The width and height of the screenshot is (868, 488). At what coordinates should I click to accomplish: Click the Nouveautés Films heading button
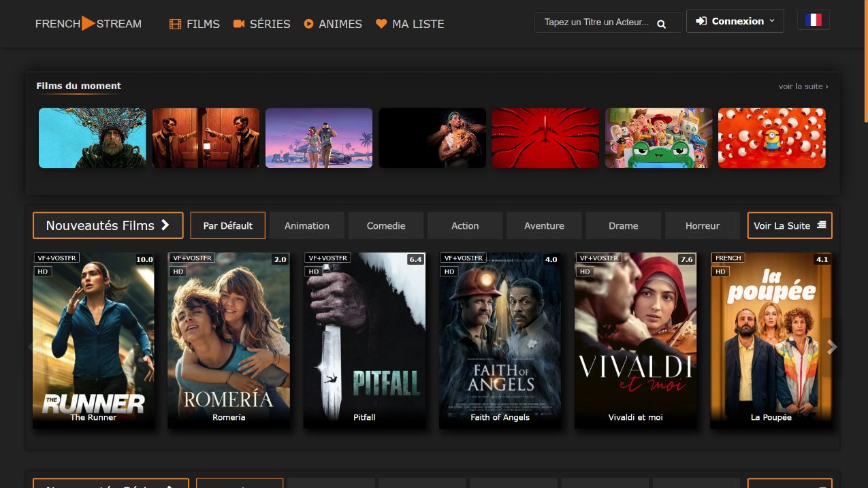point(108,225)
